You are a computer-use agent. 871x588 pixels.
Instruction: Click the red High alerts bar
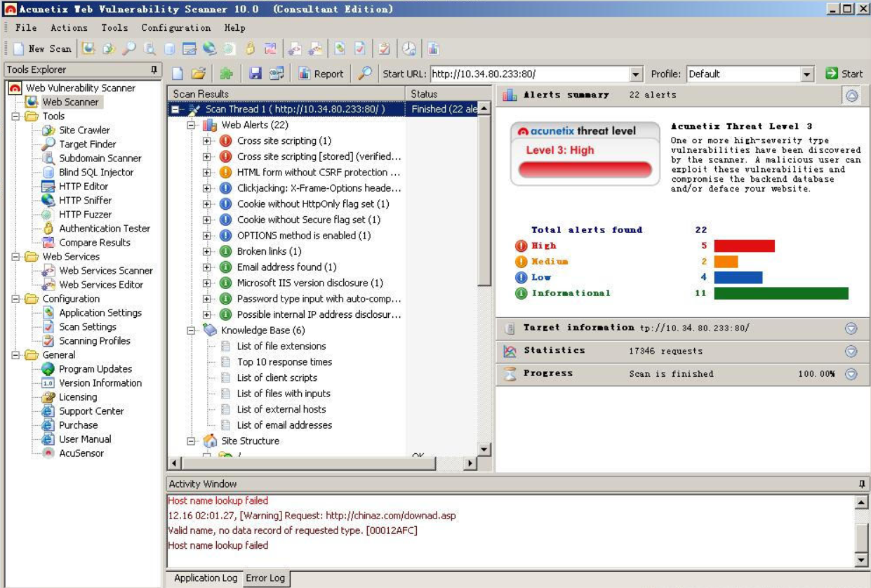pos(744,246)
